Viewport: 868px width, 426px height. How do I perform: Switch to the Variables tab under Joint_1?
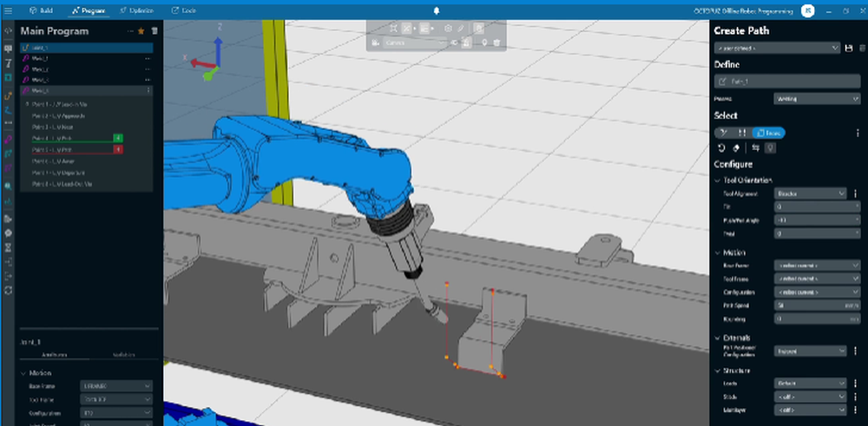(124, 355)
